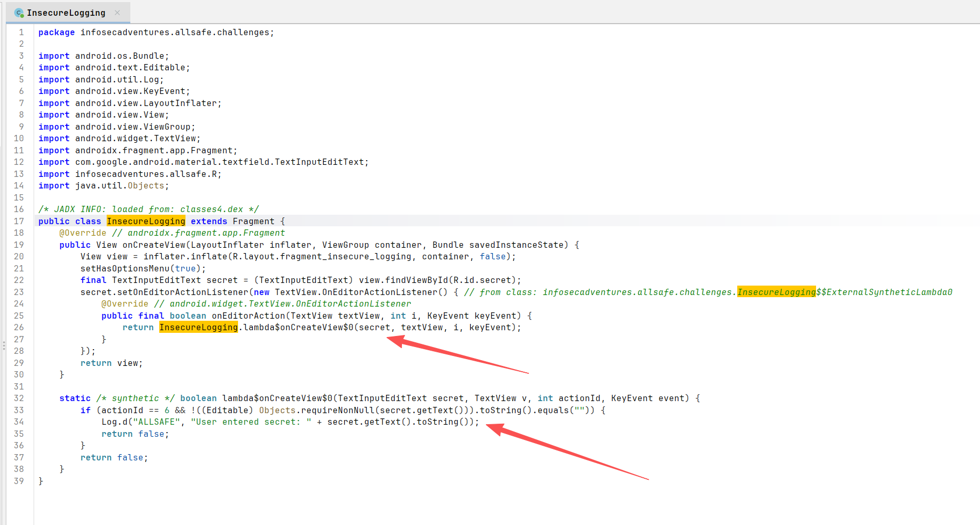Click line number 34 in the gutter

[x=19, y=422]
